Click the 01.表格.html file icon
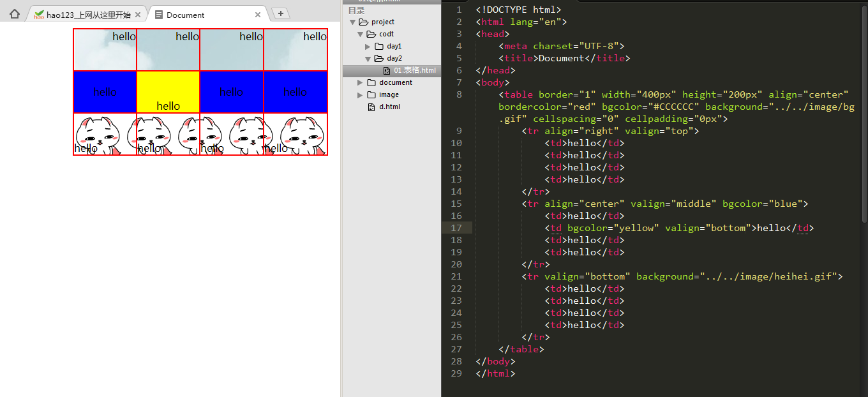 387,70
